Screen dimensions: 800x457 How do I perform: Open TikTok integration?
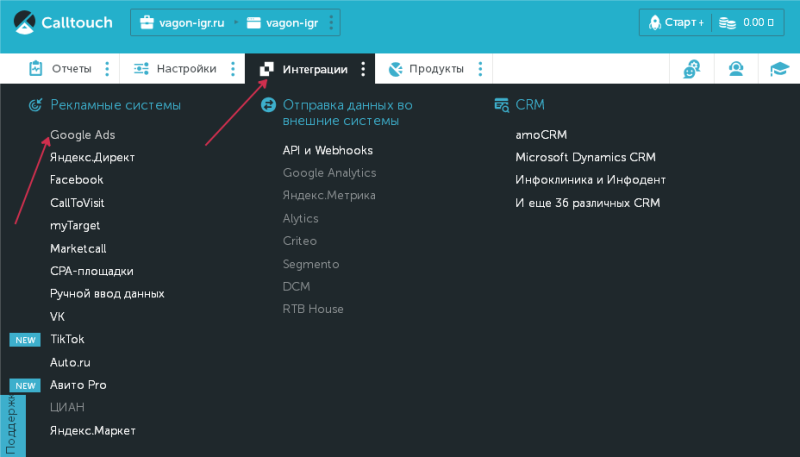pyautogui.click(x=67, y=339)
